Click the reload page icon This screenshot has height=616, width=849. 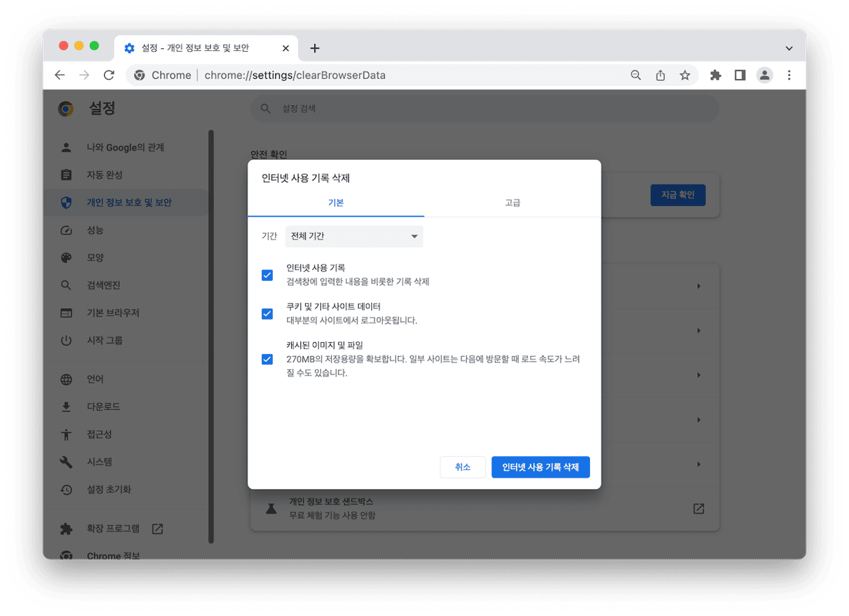109,75
